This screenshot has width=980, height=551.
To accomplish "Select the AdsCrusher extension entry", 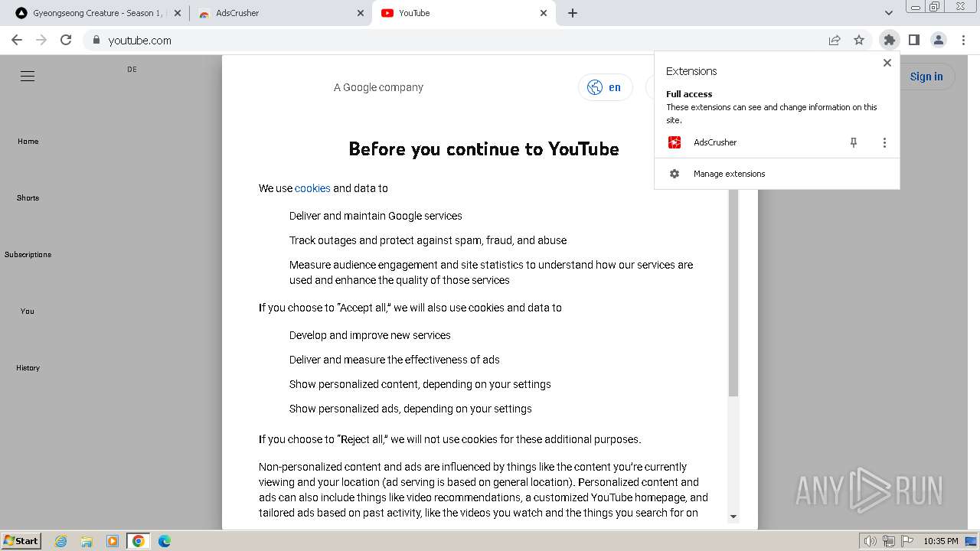I will point(715,142).
